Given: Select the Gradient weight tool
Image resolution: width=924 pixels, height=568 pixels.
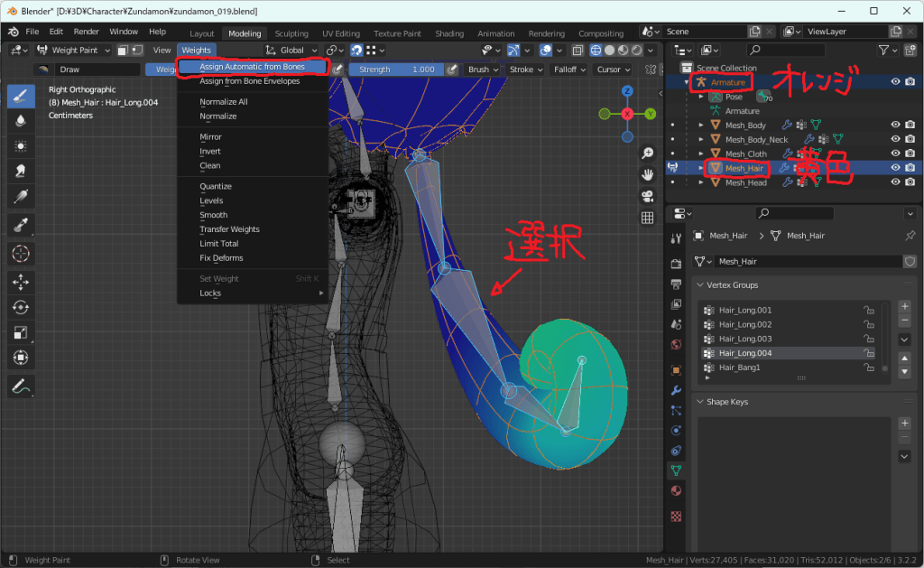Looking at the screenshot, I should [x=21, y=196].
